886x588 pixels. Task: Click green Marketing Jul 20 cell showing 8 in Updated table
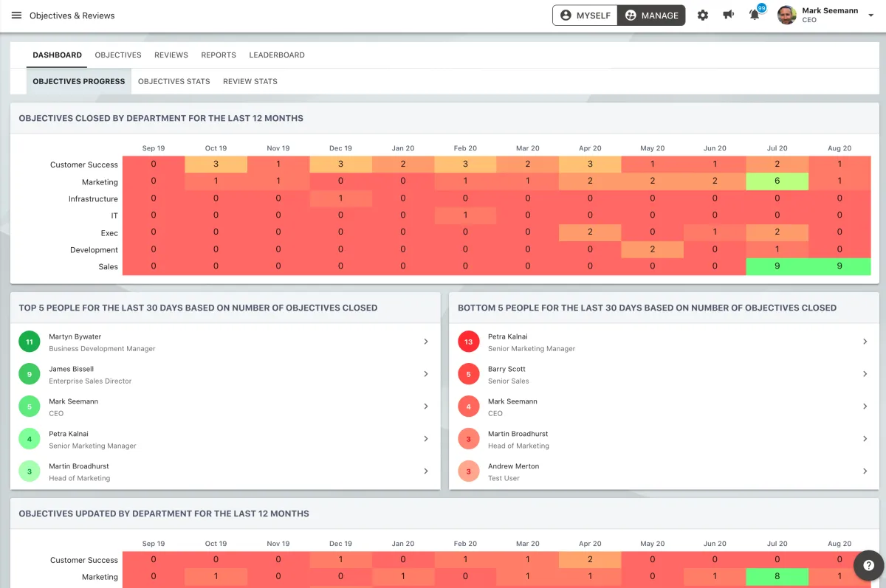tap(777, 577)
